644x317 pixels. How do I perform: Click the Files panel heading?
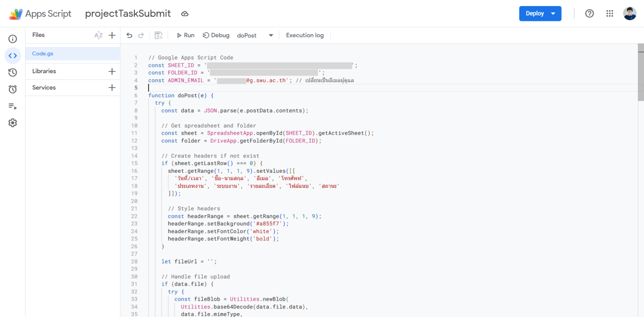click(x=38, y=35)
